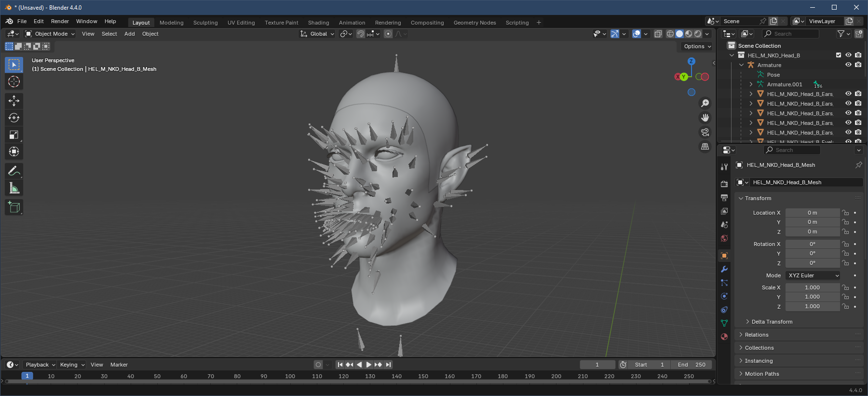Toggle the pin icon beside HEL_M_NKD_Head_B_Mesh
The width and height of the screenshot is (868, 396).
click(x=858, y=165)
